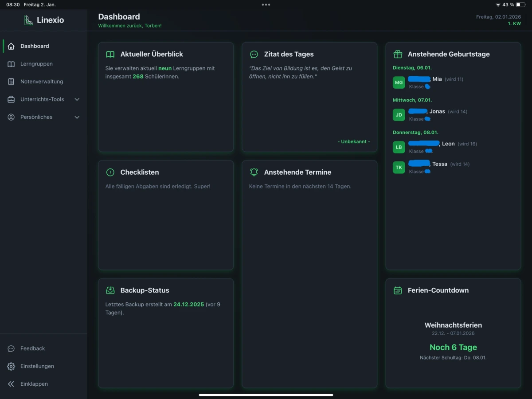This screenshot has height=399, width=532.
Task: Open Einstellungen via the gear icon
Action: pos(11,366)
